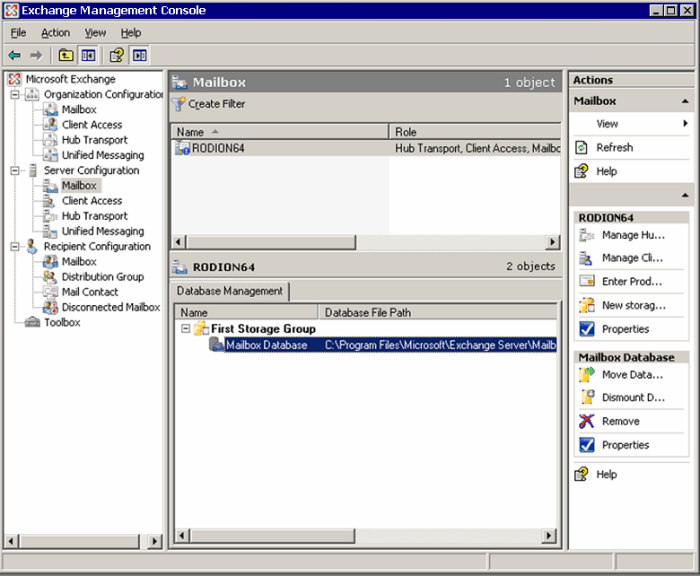Click the Back arrow toolbar icon
This screenshot has height=576, width=700.
tap(14, 55)
